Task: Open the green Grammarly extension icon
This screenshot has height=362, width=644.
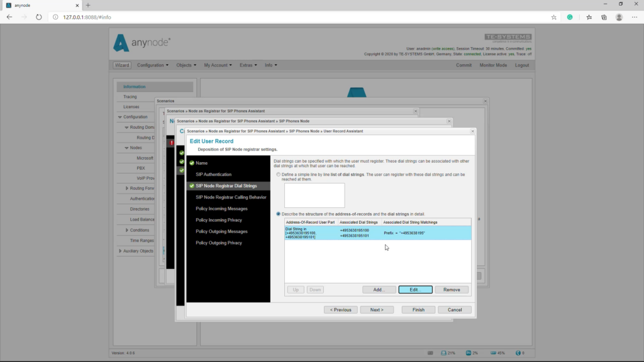Action: [x=570, y=17]
